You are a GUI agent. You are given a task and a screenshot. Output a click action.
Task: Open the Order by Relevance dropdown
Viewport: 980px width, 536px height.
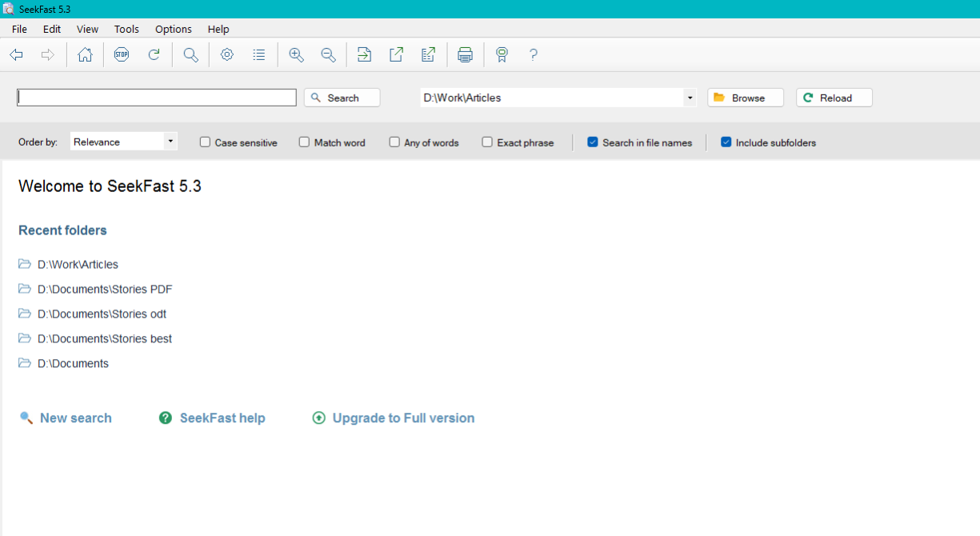tap(124, 142)
